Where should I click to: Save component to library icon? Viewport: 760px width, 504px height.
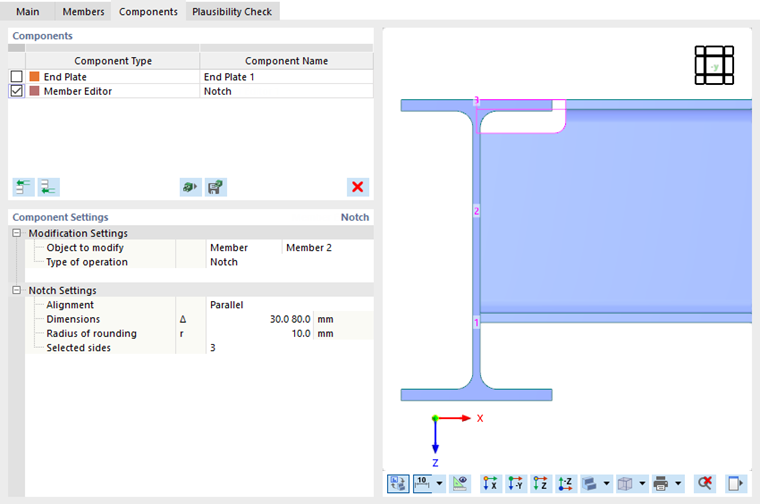click(216, 187)
